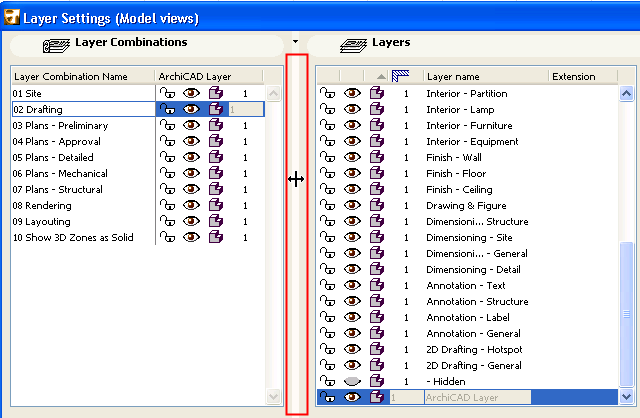Screen dimensions: 640x418
Task: Click 3D wireframe icon in 02 Drafting row
Action: (216, 109)
